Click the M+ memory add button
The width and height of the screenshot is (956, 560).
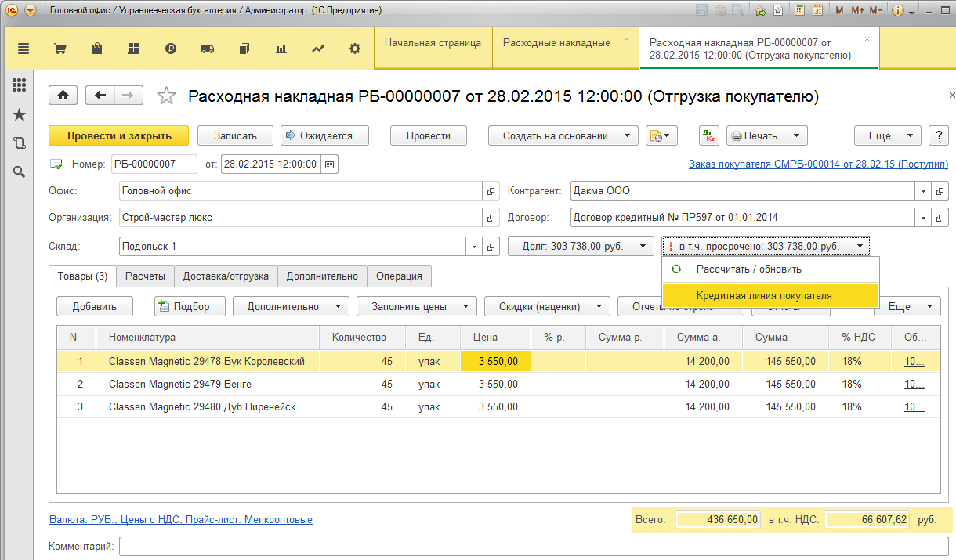pyautogui.click(x=856, y=11)
